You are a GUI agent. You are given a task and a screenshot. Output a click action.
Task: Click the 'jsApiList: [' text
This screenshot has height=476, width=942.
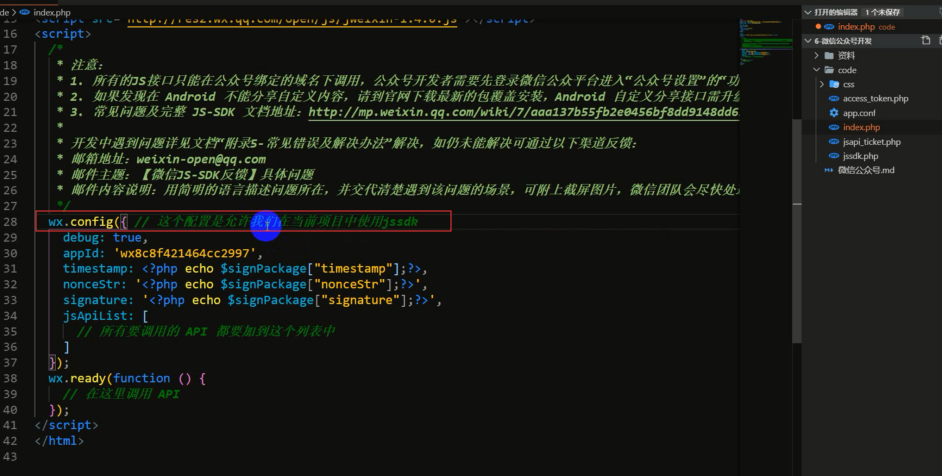click(105, 316)
